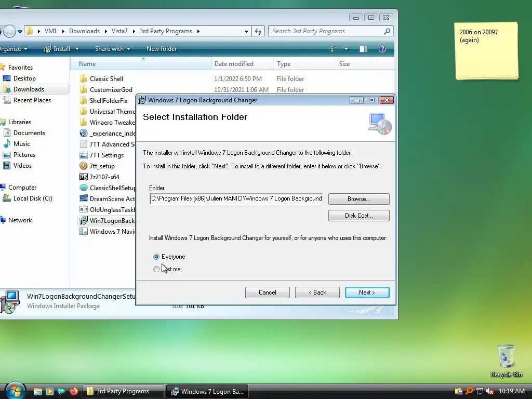Select the OldUnglassTaskbar file icon
The image size is (532, 399).
click(x=84, y=209)
